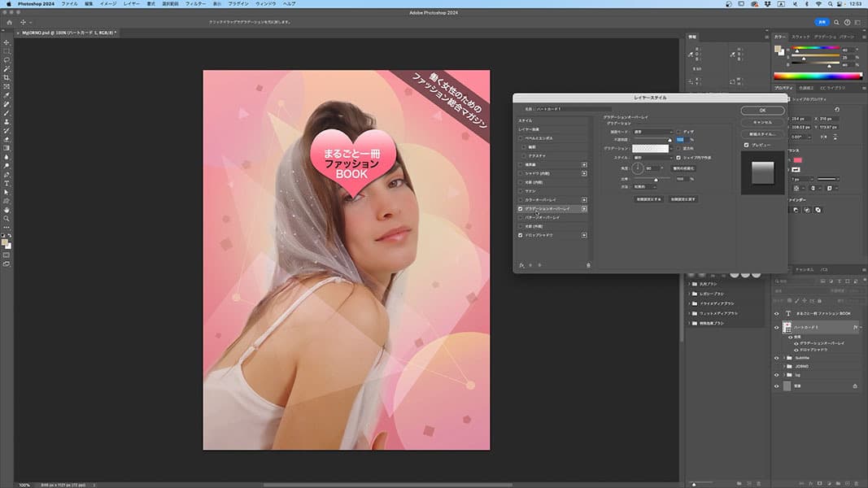The width and height of the screenshot is (868, 488).
Task: Click the 初期設定に戻す button
Action: (x=683, y=198)
